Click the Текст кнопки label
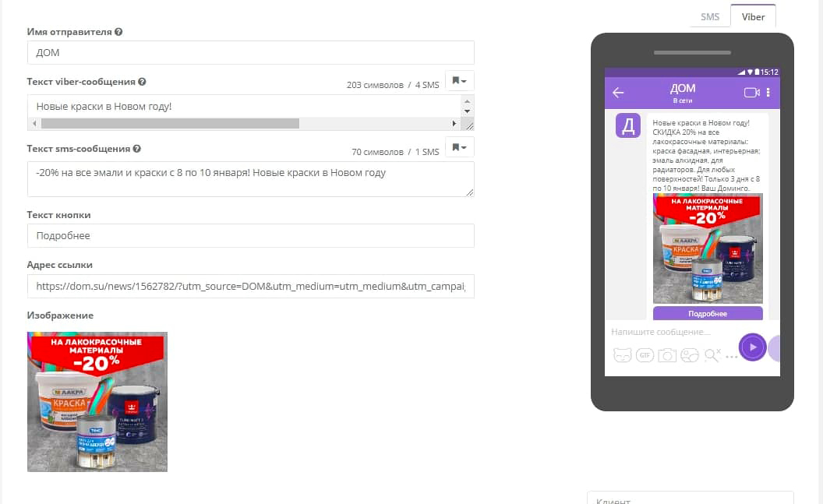The width and height of the screenshot is (823, 504). (x=58, y=215)
